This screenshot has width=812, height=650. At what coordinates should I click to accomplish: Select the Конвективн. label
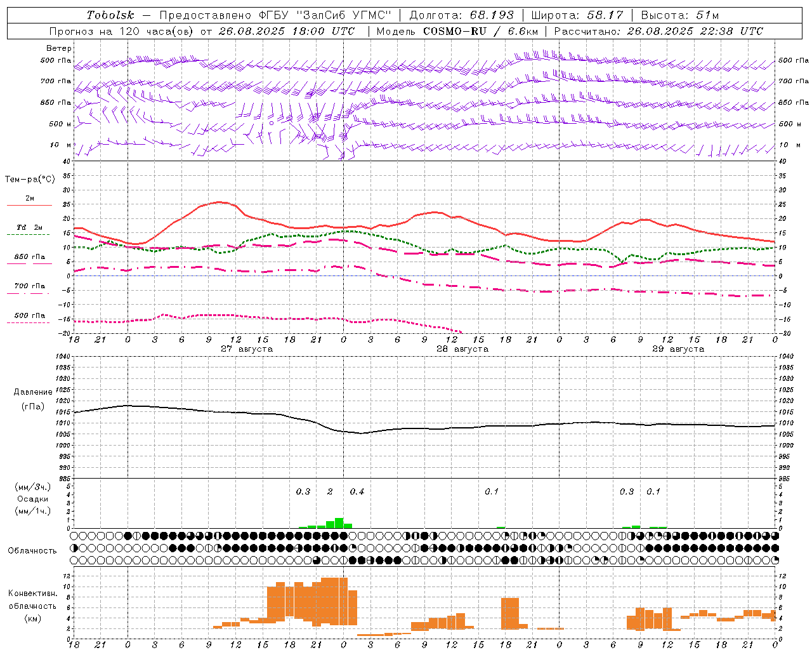coord(33,594)
